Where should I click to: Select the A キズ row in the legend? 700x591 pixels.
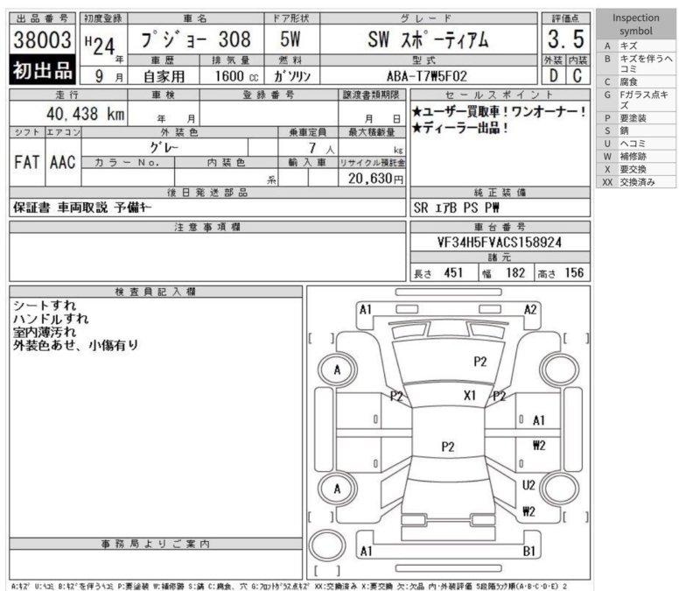pos(636,44)
